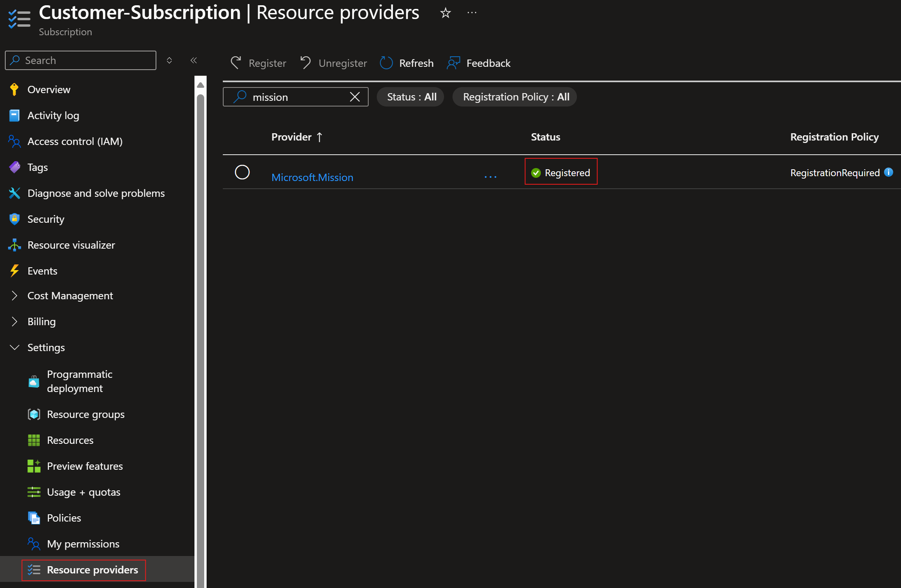The image size is (901, 588).
Task: Clear the 'mission' filter with the X
Action: pos(355,97)
